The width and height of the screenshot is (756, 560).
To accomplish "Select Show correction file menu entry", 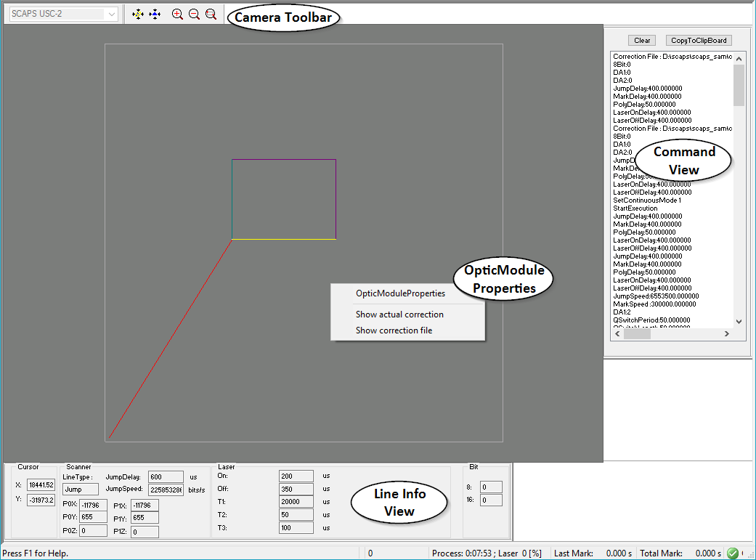I will point(394,330).
